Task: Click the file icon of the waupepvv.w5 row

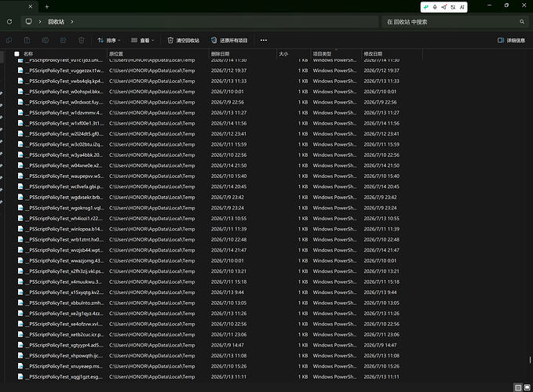Action: point(20,176)
